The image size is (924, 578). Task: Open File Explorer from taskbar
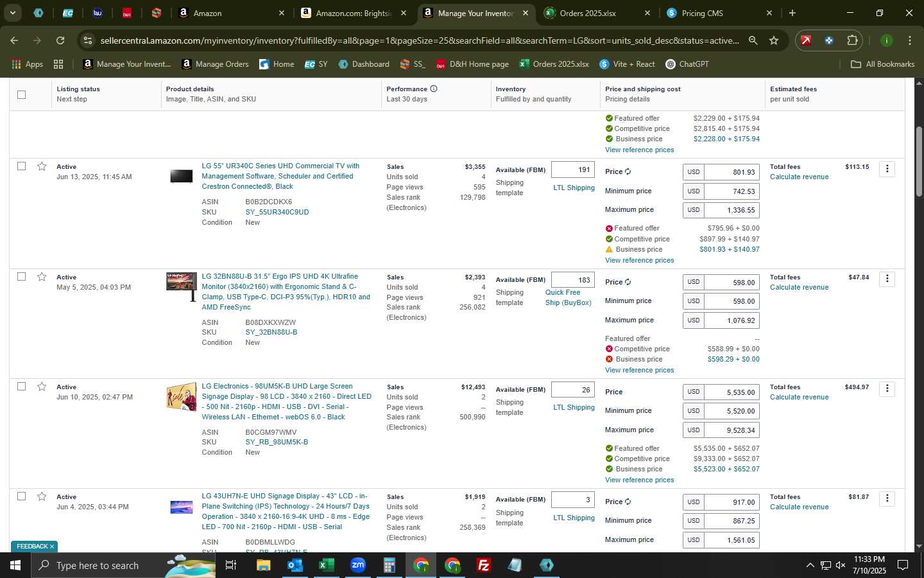[x=263, y=565]
